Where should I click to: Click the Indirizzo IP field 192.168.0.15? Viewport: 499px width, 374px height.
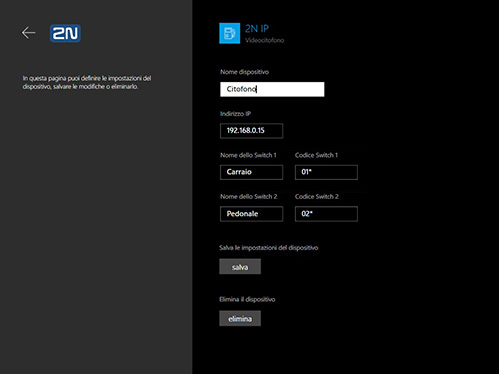(x=251, y=131)
